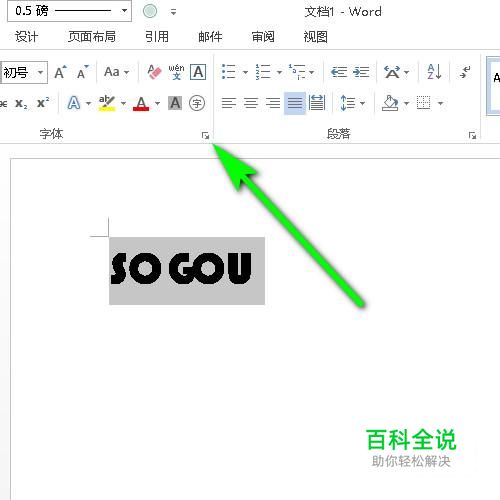
Task: Click the Text Effects outlined A icon
Action: pyautogui.click(x=74, y=103)
